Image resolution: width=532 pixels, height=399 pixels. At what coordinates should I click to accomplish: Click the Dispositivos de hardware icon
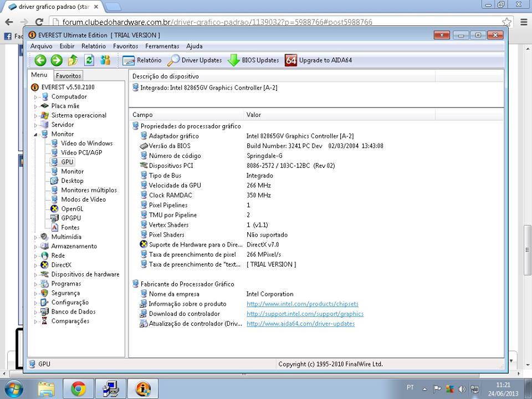click(44, 274)
